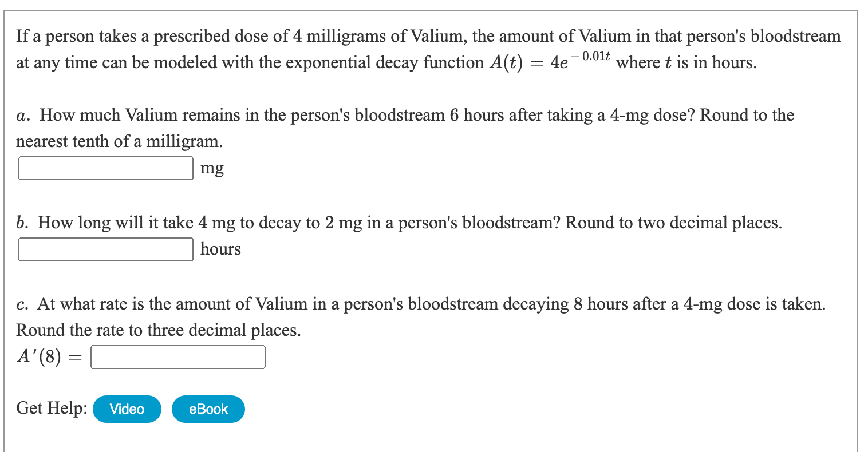
Task: Click the Get Help Video icon
Action: tap(127, 409)
